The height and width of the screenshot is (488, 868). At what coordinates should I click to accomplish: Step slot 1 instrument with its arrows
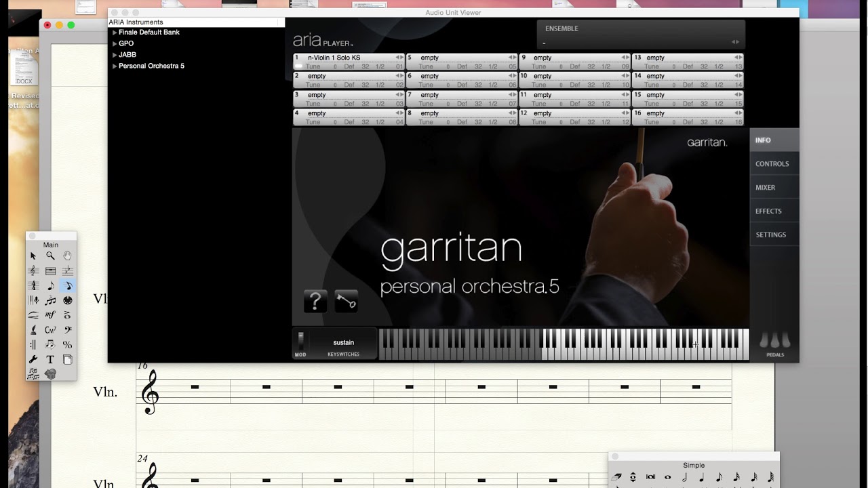coord(399,58)
